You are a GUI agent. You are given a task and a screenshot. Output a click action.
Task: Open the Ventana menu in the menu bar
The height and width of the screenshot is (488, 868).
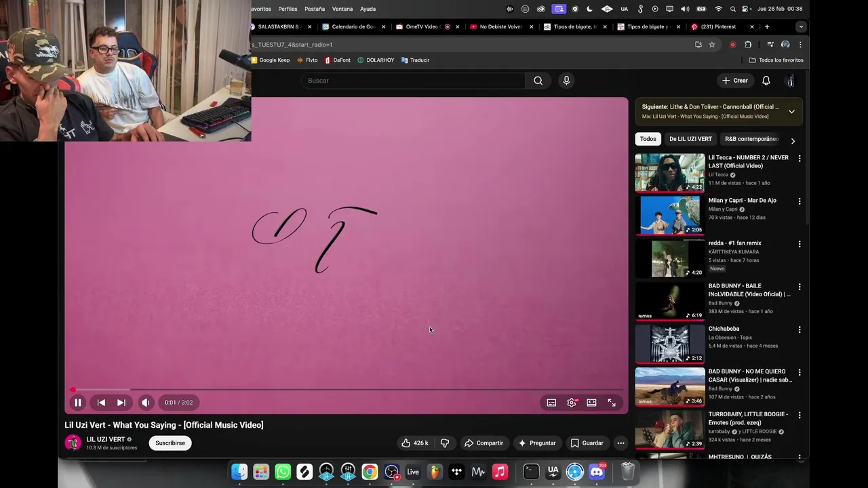(x=342, y=9)
